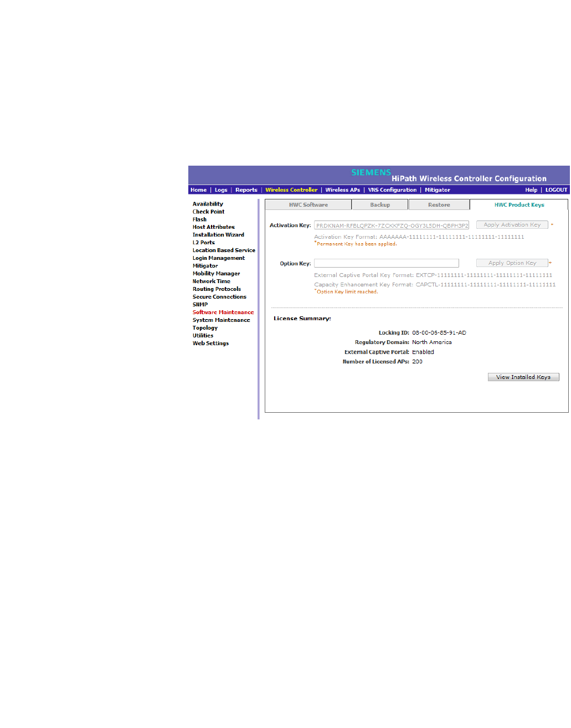
Task: Click the LOGOUT link
Action: pyautogui.click(x=556, y=190)
